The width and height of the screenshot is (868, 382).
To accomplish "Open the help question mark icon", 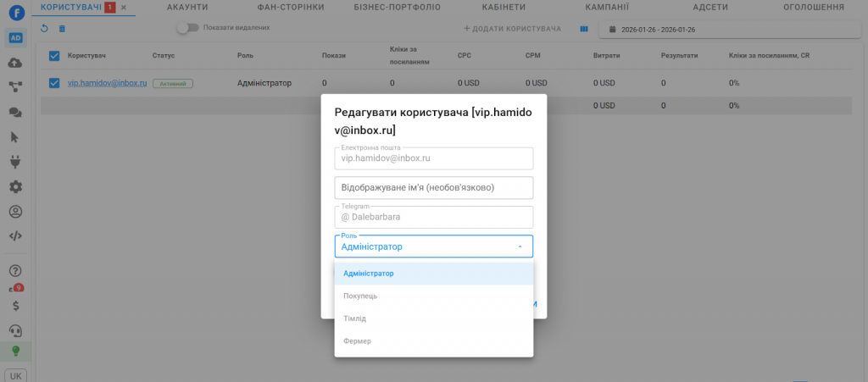I will [15, 271].
